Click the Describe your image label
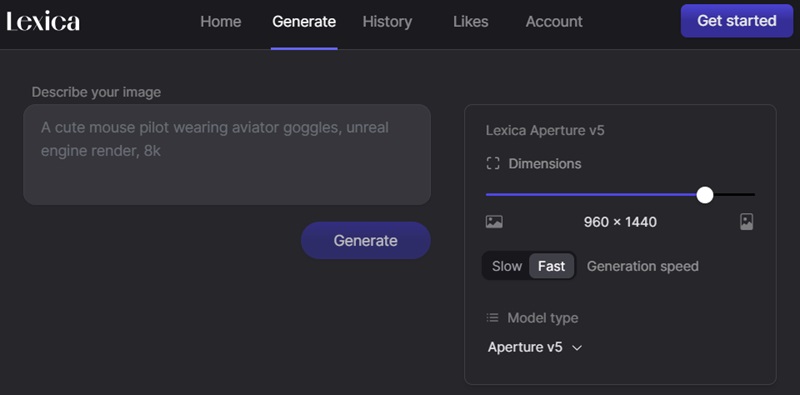This screenshot has width=800, height=395. [x=96, y=92]
